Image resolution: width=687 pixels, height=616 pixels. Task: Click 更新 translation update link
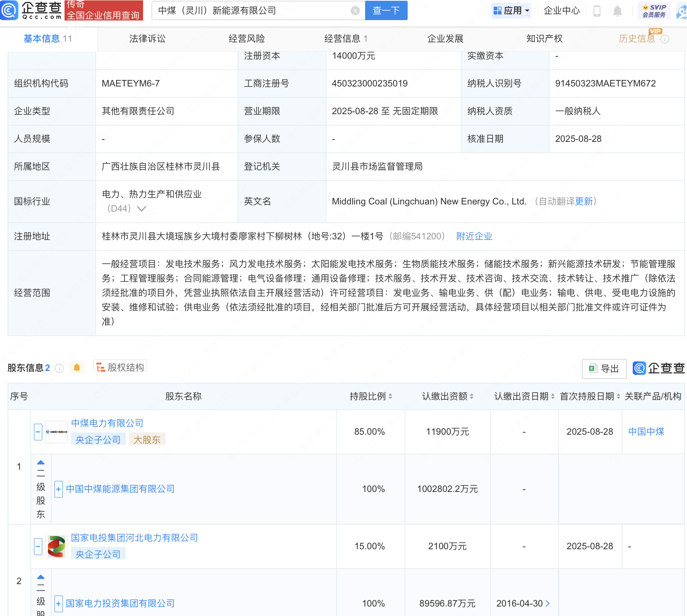click(x=584, y=201)
